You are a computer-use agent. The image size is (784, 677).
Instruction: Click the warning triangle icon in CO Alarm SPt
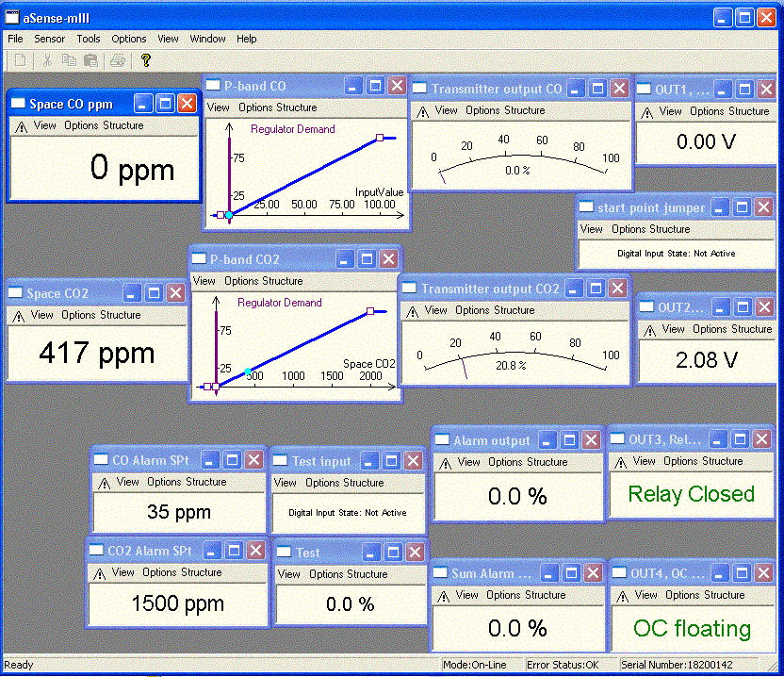coord(104,483)
